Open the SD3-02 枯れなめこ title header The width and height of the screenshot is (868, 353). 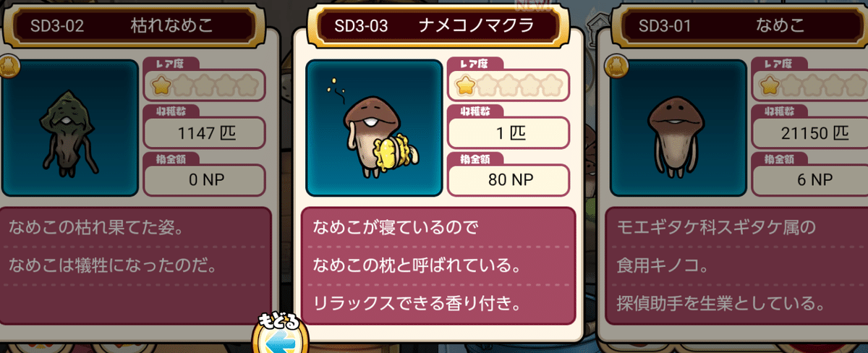pyautogui.click(x=129, y=25)
